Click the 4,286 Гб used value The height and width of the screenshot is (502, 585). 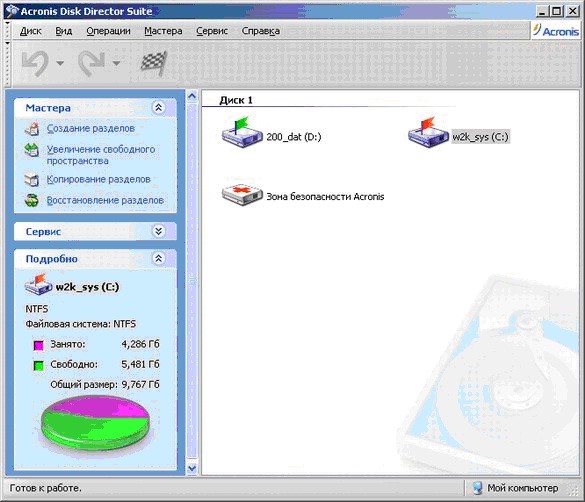click(141, 344)
